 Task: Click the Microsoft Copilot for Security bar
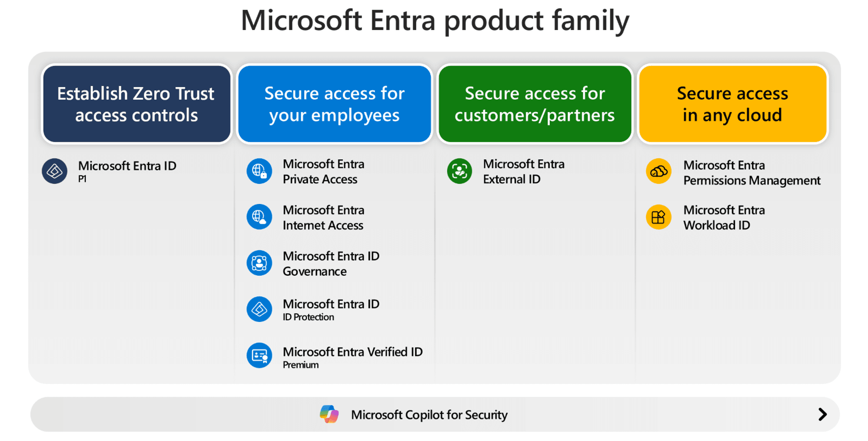click(435, 414)
